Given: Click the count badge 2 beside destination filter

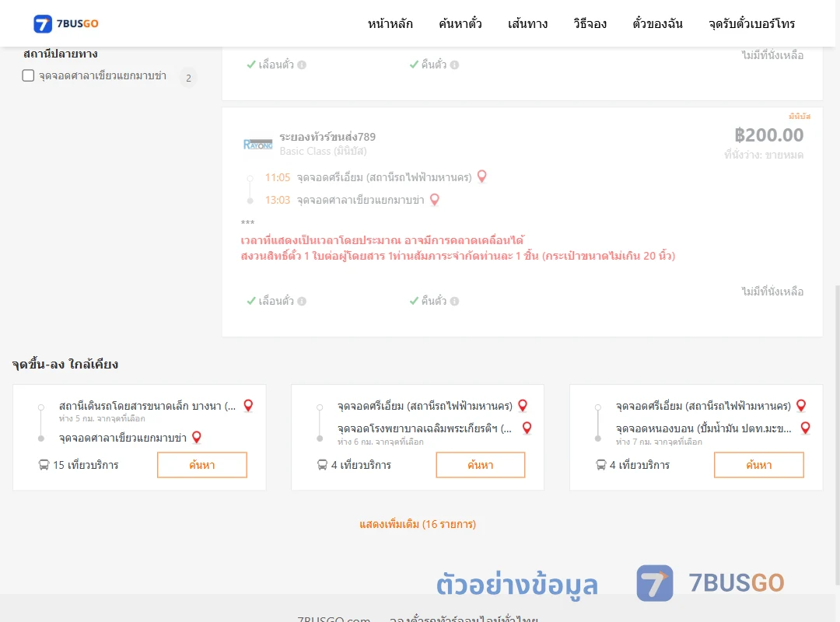Looking at the screenshot, I should pyautogui.click(x=188, y=78).
